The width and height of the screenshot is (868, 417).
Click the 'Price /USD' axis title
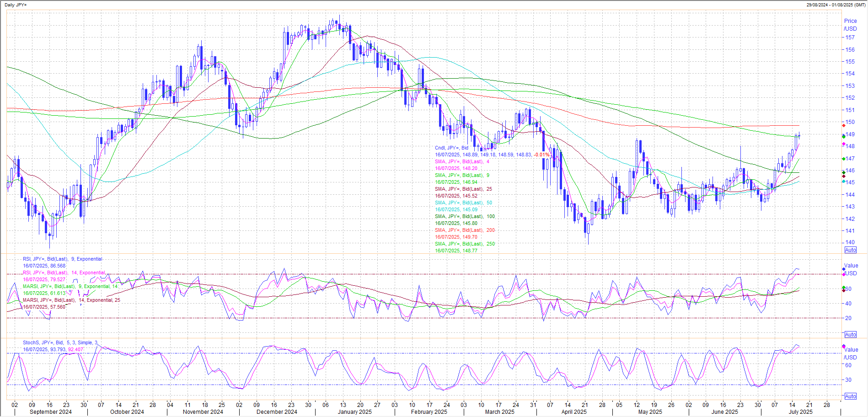pos(851,25)
